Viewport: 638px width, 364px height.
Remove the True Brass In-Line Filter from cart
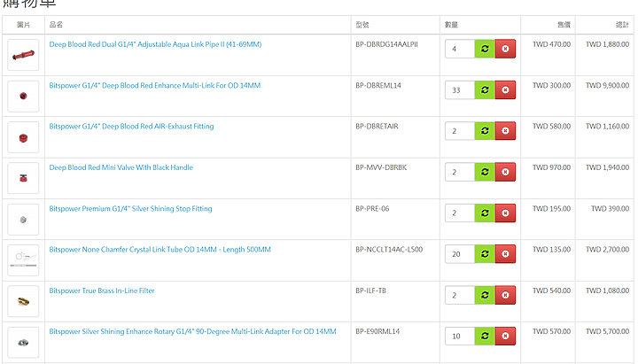tap(505, 295)
